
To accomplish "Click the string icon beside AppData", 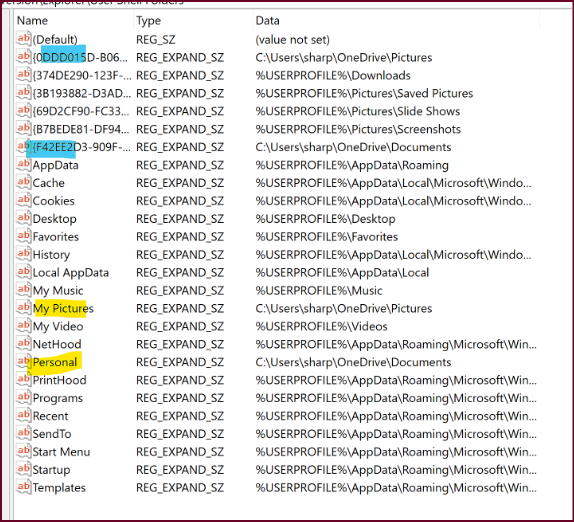I will (24, 164).
